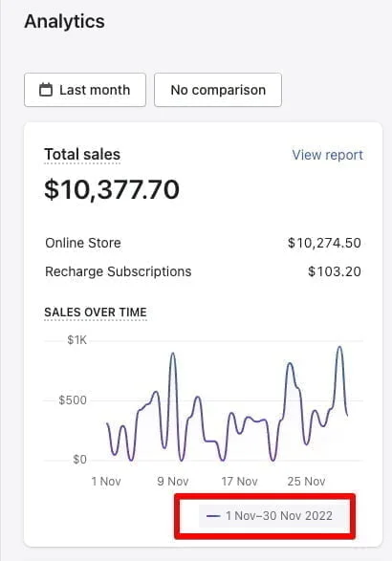Screen dimensions: 392x561
Task: Click the highest peak at chart end
Action: pos(339,347)
